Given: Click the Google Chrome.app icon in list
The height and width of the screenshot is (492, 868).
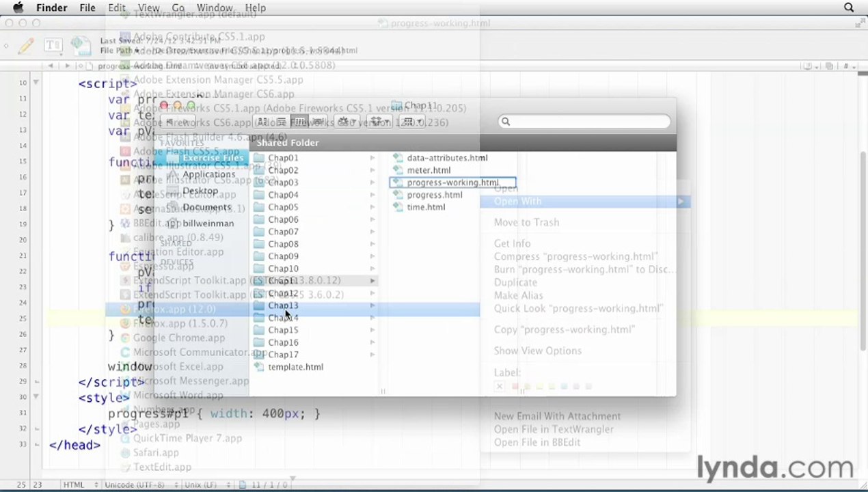Looking at the screenshot, I should point(125,338).
